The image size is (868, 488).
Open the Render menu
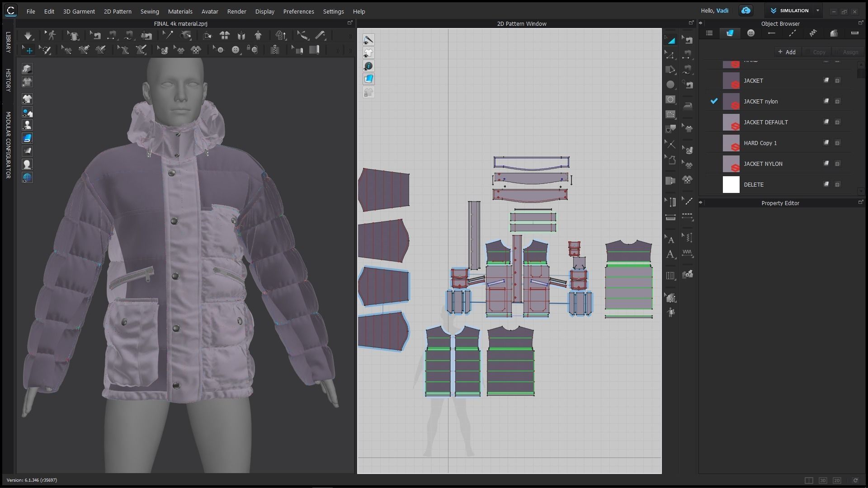(x=237, y=11)
